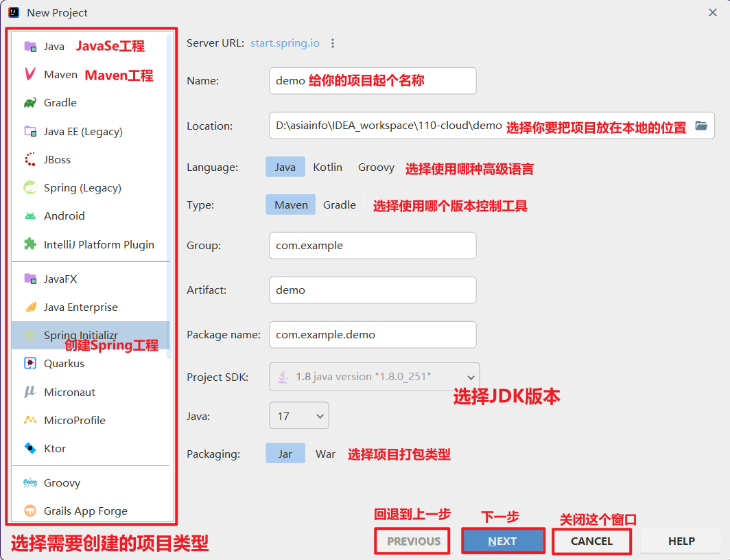This screenshot has width=730, height=560.
Task: Switch language to Groovy
Action: tap(376, 167)
